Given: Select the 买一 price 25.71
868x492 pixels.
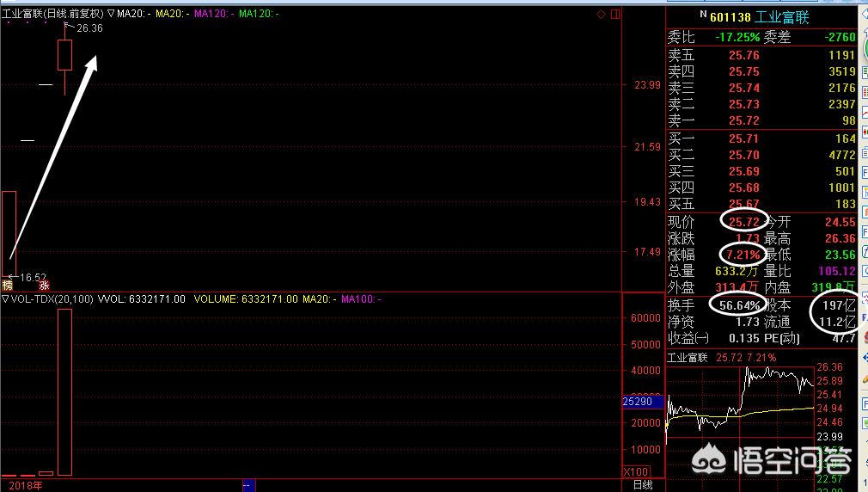Looking at the screenshot, I should pyautogui.click(x=744, y=138).
